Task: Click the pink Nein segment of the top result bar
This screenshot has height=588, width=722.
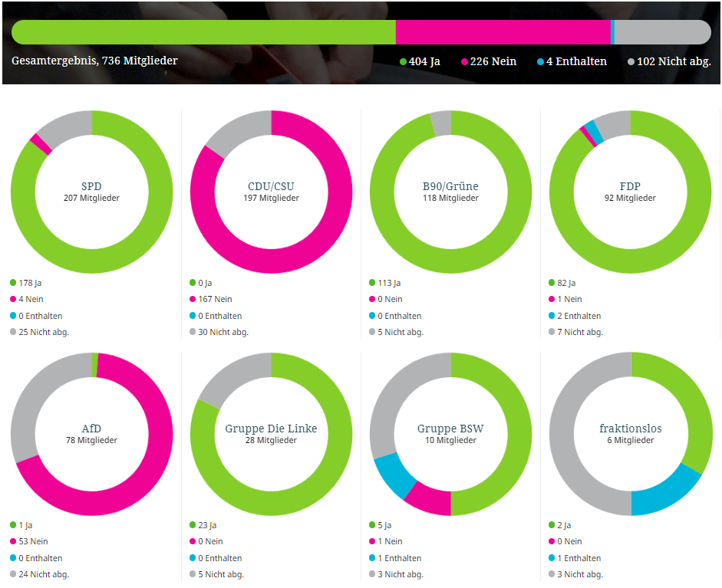Action: point(503,32)
